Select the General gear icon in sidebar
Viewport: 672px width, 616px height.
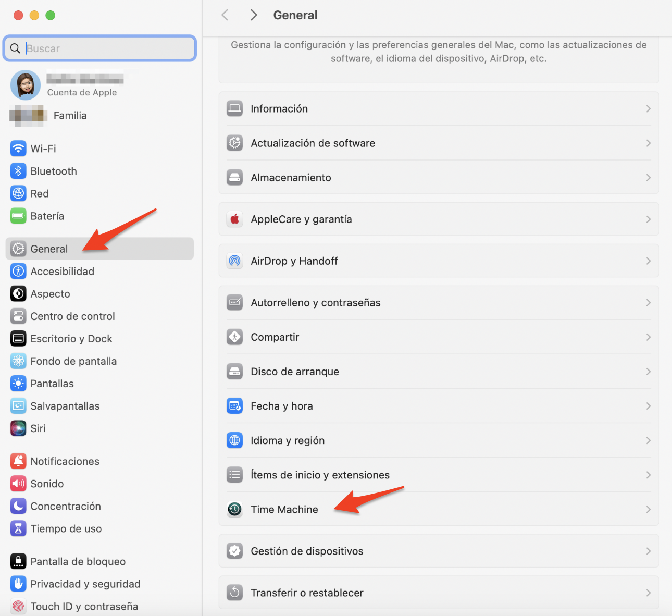[18, 249]
